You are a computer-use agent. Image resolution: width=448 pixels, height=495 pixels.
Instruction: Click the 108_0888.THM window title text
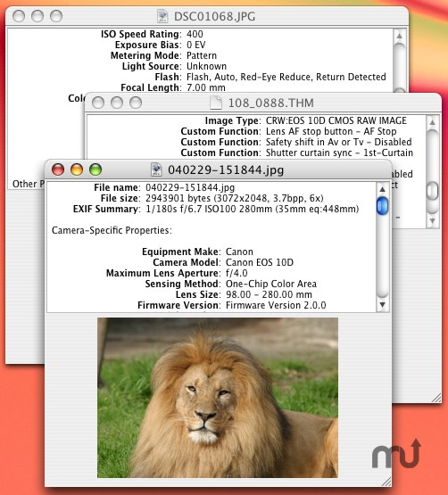[x=270, y=103]
